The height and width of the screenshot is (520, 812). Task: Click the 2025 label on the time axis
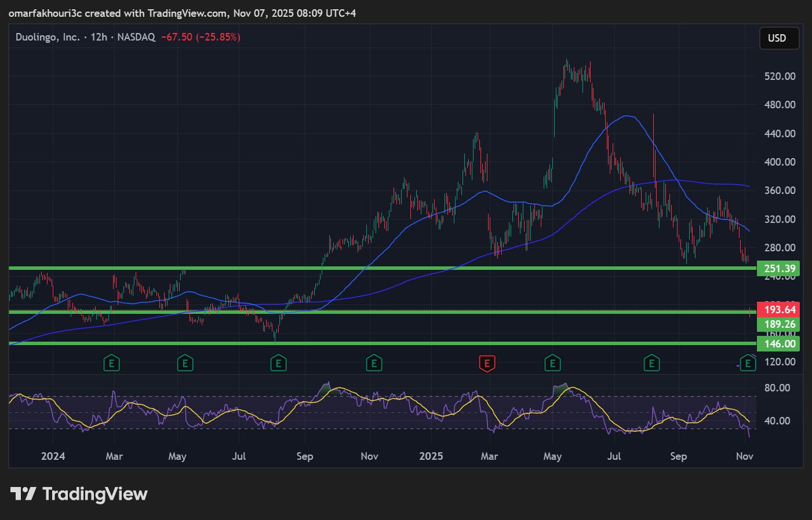(431, 456)
